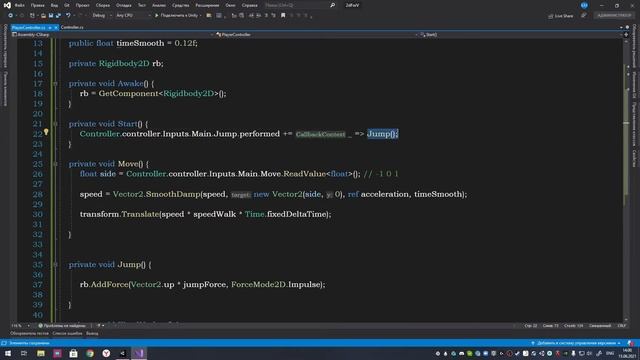The width and height of the screenshot is (640, 360).
Task: Open the Отладка menu
Action: coord(124,5)
